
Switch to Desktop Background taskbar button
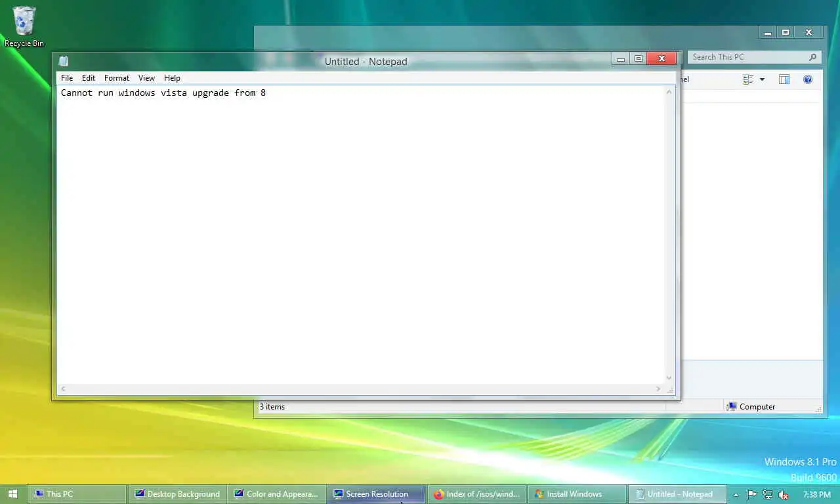pos(178,494)
